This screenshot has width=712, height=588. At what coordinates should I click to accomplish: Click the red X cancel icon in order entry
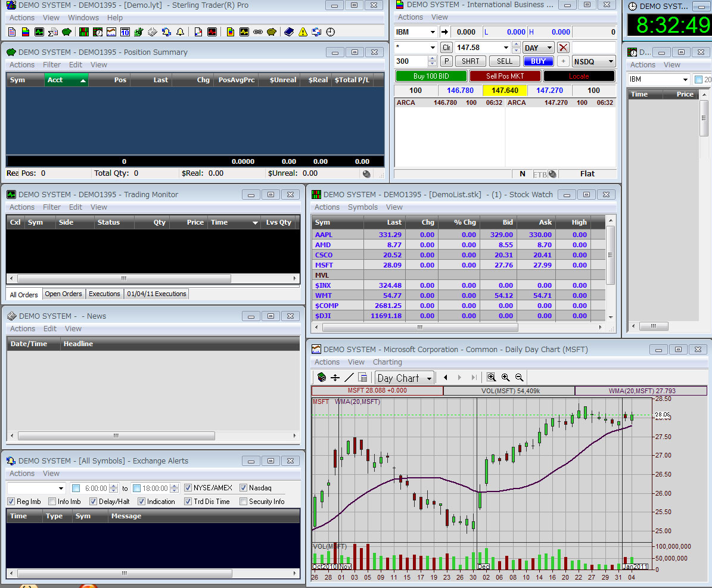click(x=563, y=48)
